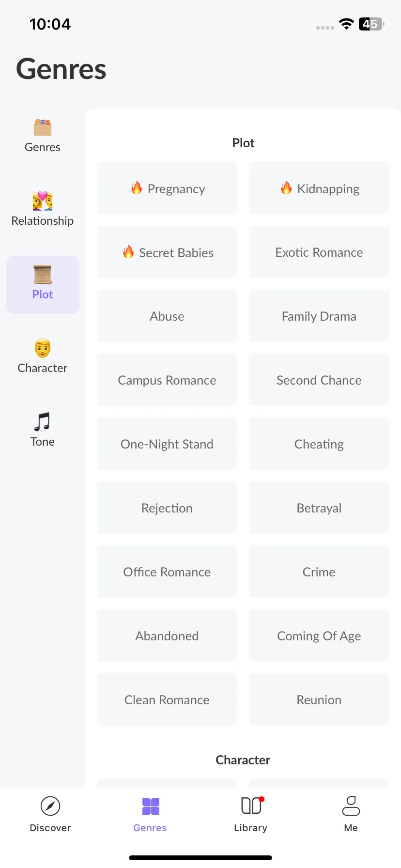Select the Pregnancy plot tag

point(167,188)
